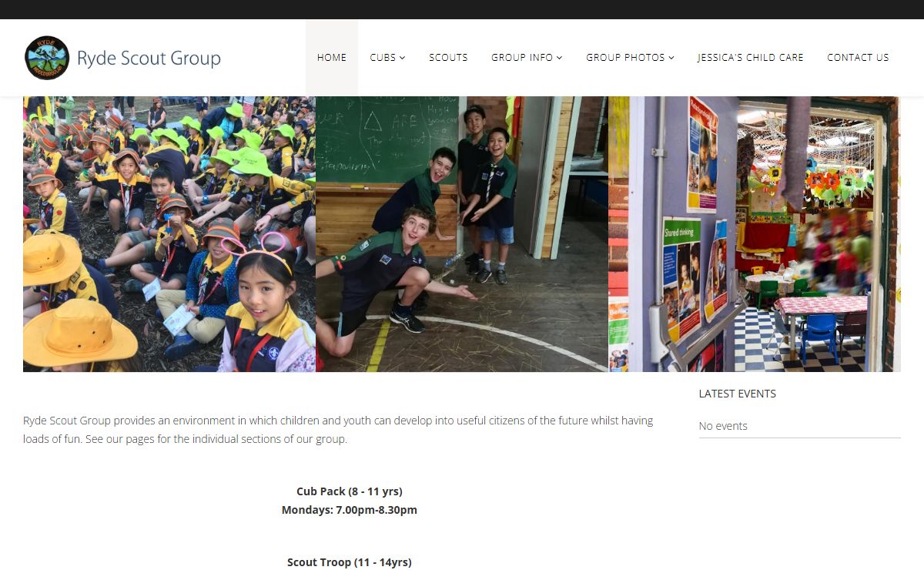Expand the Cubs dropdown chevron
The width and height of the screenshot is (924, 570).
[x=402, y=58]
